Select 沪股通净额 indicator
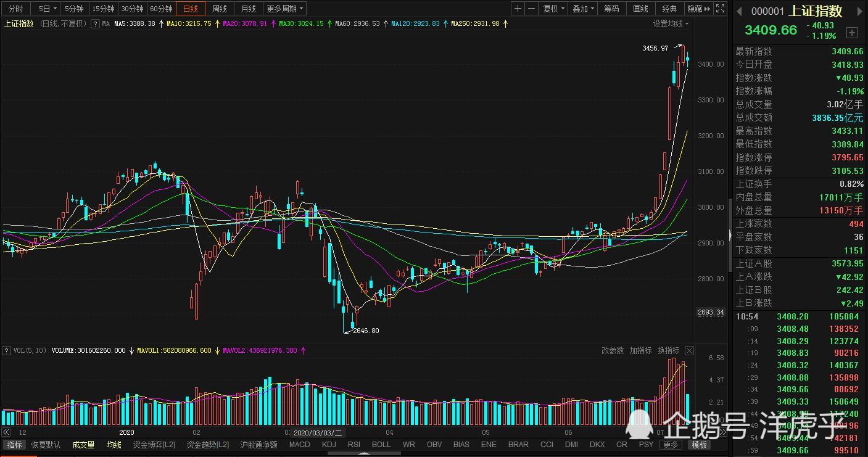 coord(258,445)
